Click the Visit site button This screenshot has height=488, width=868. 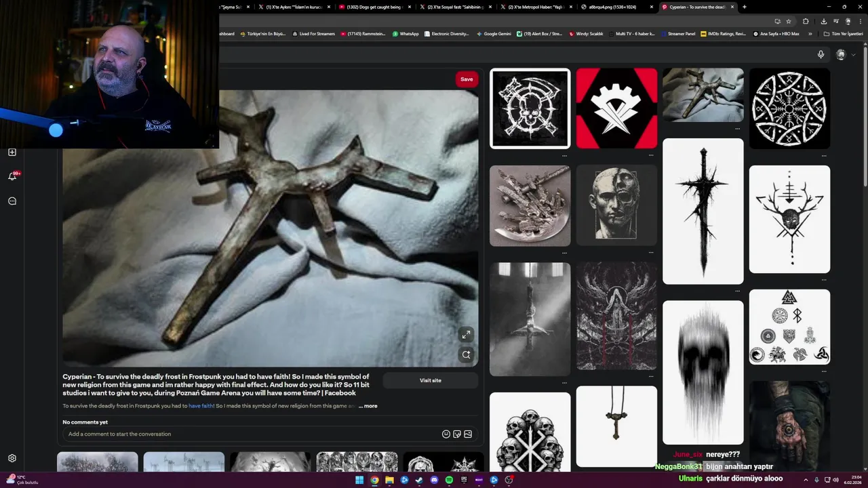(431, 380)
